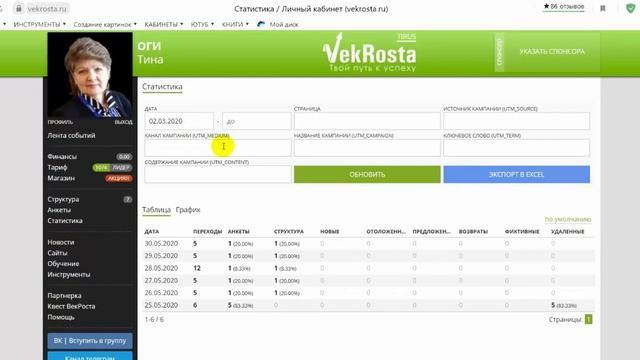The height and width of the screenshot is (360, 640).
Task: Sort by СТРУКТУРА column header
Action: point(289,231)
